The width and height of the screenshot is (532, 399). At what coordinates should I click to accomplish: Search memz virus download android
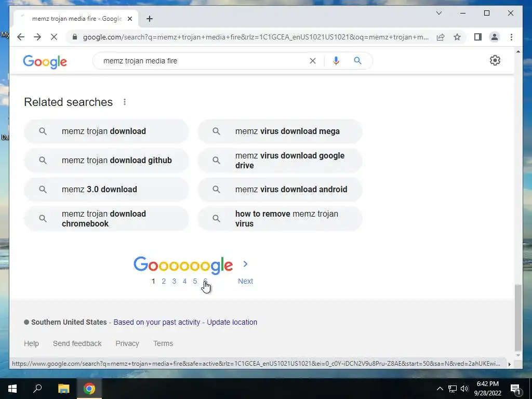280,189
